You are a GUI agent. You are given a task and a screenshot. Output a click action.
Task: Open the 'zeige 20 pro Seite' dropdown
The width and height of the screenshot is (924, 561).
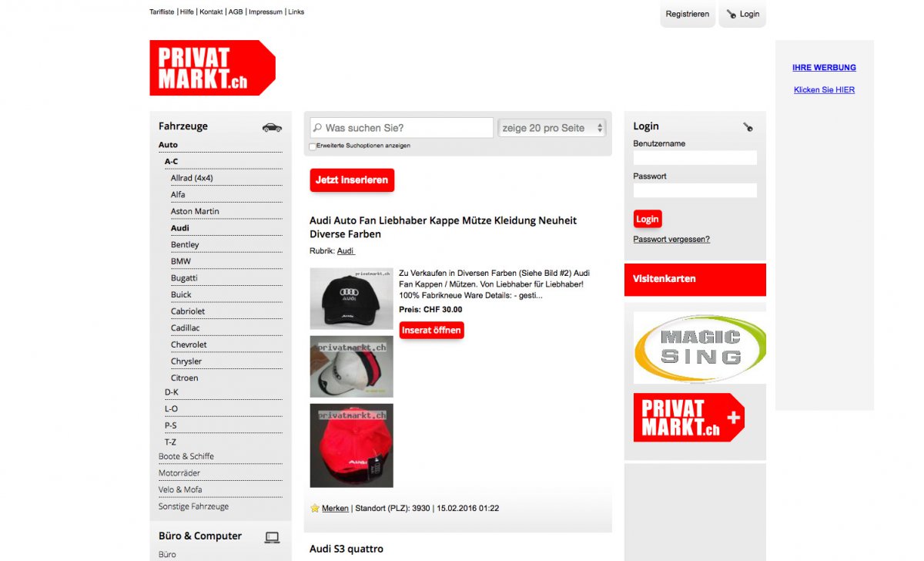click(552, 128)
